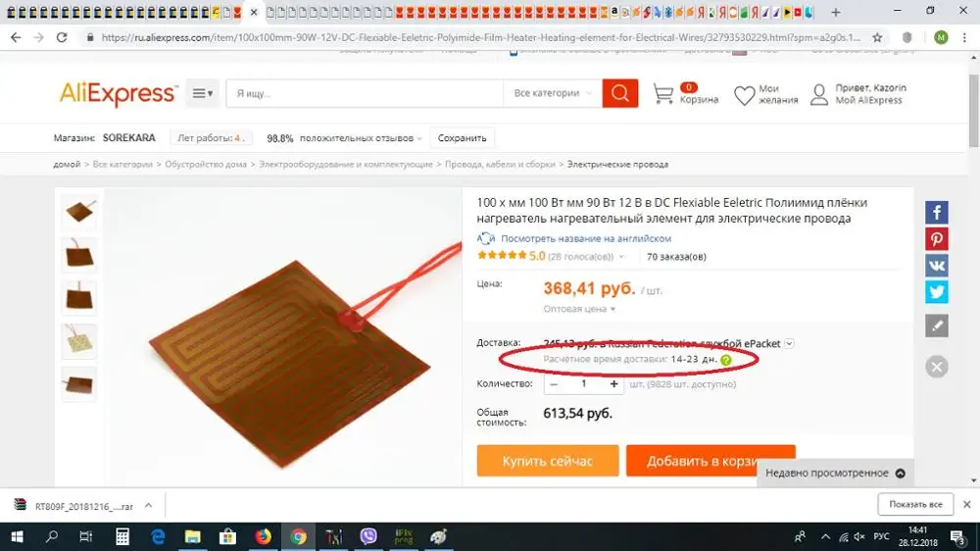Share on Pinterest icon

tap(936, 239)
